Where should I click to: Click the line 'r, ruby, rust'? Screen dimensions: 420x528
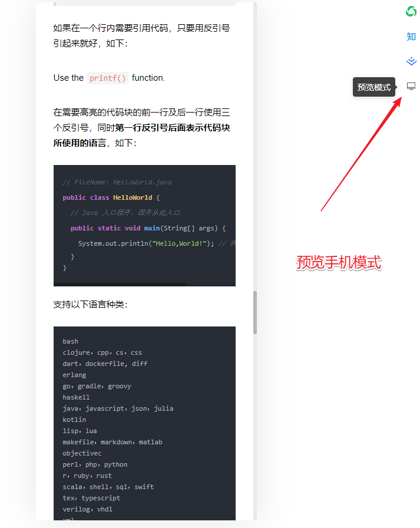click(x=87, y=476)
